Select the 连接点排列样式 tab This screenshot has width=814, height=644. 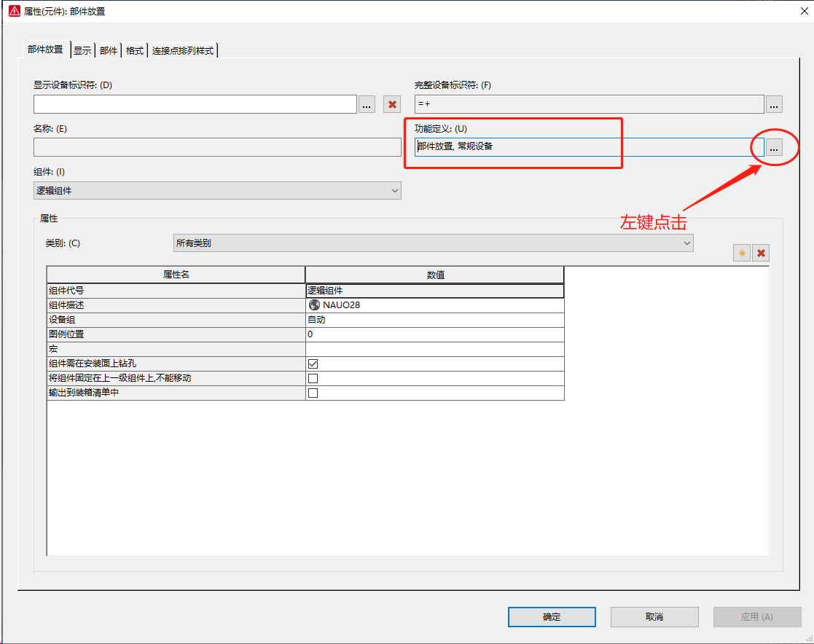coord(184,50)
